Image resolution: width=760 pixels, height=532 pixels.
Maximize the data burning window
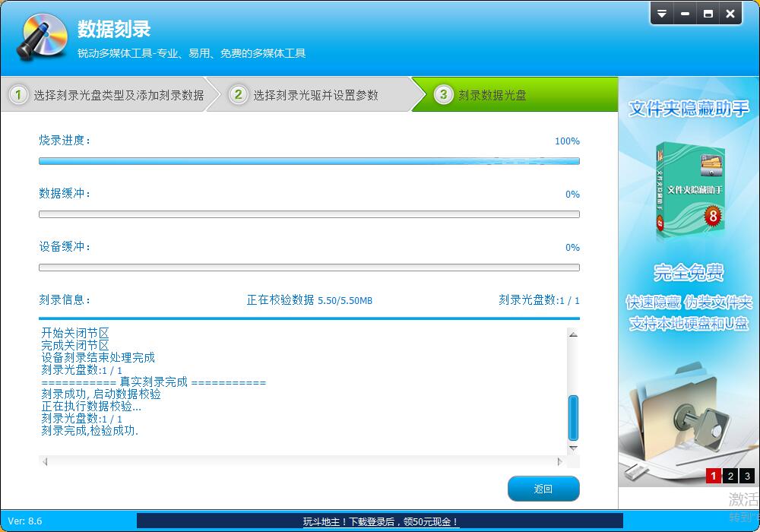[x=708, y=14]
